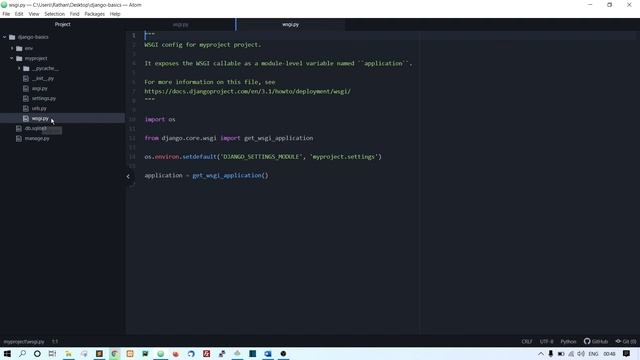Image resolution: width=640 pixels, height=360 pixels.
Task: Click the django-basics folder icon
Action: coord(12,37)
